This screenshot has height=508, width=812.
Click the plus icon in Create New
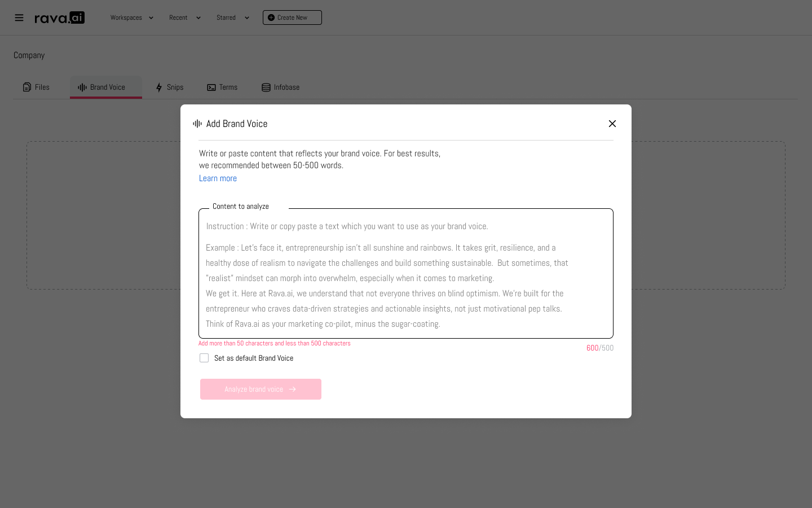click(271, 17)
